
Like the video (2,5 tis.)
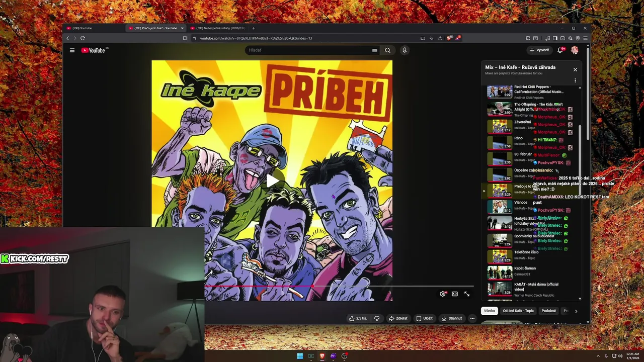click(x=359, y=318)
